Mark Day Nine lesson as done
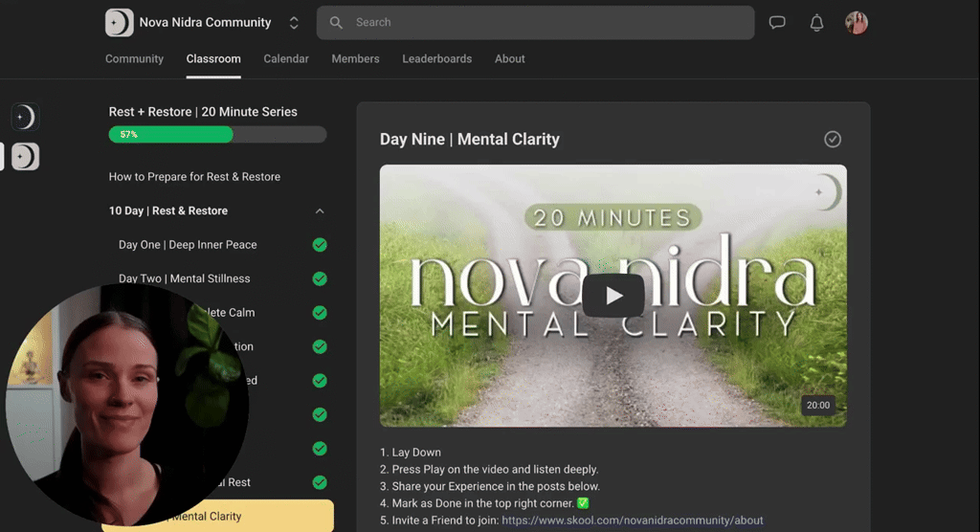Image resolution: width=980 pixels, height=532 pixels. point(832,139)
